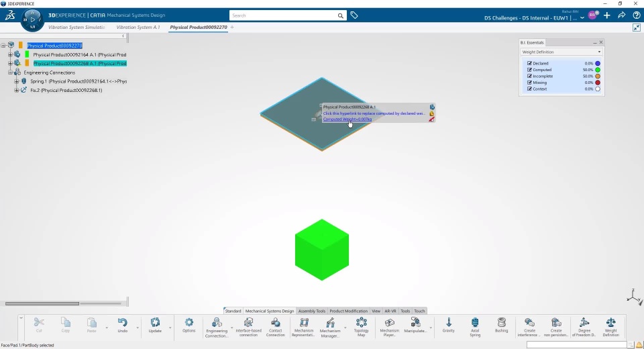Switch to Vibration System A.1 tab
This screenshot has height=349, width=644.
point(138,27)
